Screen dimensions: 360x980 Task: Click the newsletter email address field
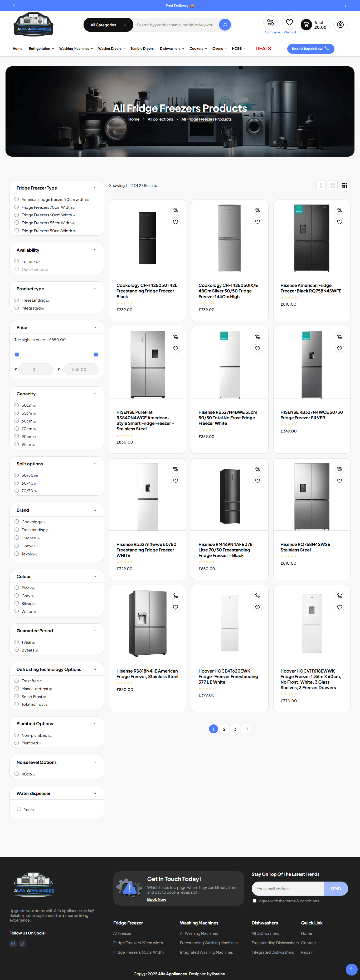click(288, 889)
